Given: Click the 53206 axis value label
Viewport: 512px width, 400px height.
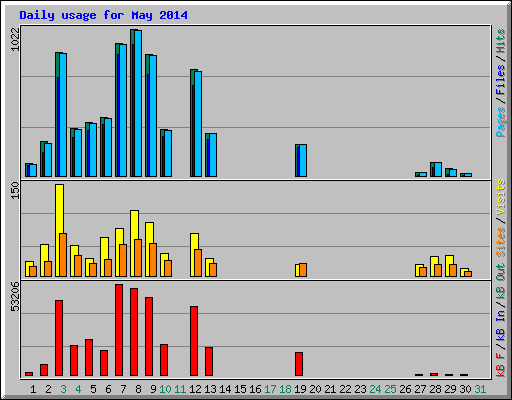Looking at the screenshot, I should click(x=15, y=297).
